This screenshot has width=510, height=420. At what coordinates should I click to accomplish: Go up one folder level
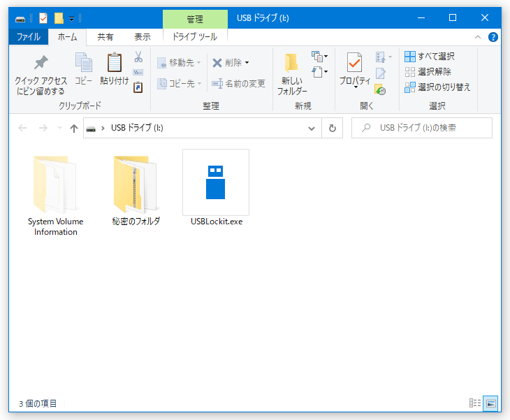pos(74,128)
